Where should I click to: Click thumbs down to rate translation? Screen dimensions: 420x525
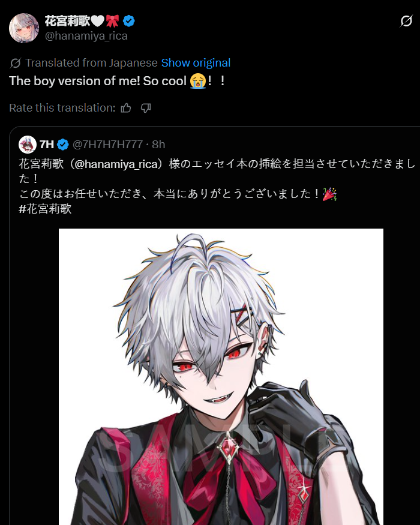146,108
